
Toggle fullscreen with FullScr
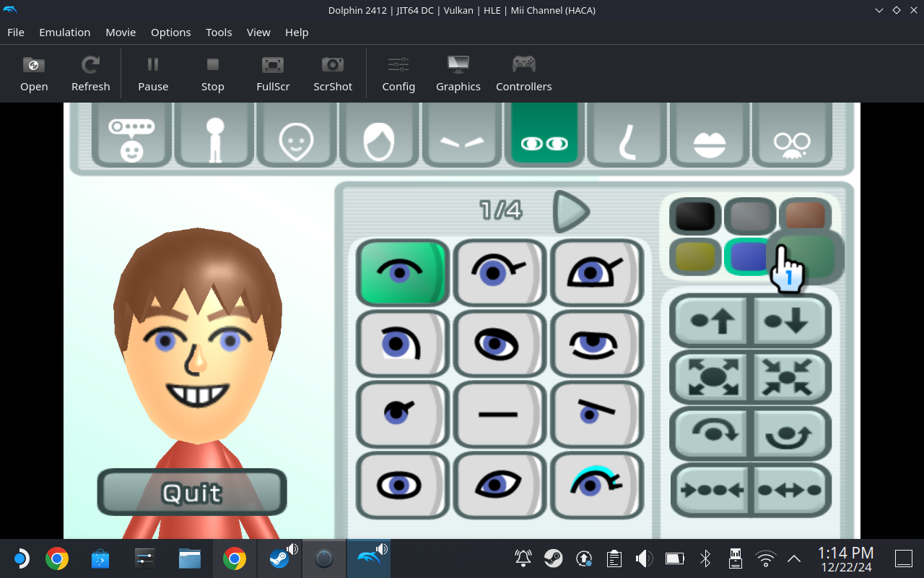click(x=273, y=74)
